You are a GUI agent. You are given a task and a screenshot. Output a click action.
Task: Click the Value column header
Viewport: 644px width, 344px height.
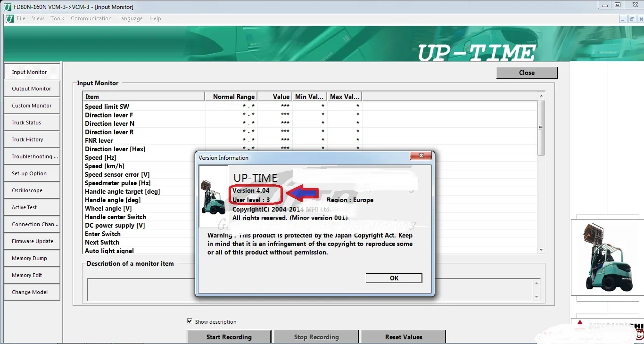tap(275, 97)
